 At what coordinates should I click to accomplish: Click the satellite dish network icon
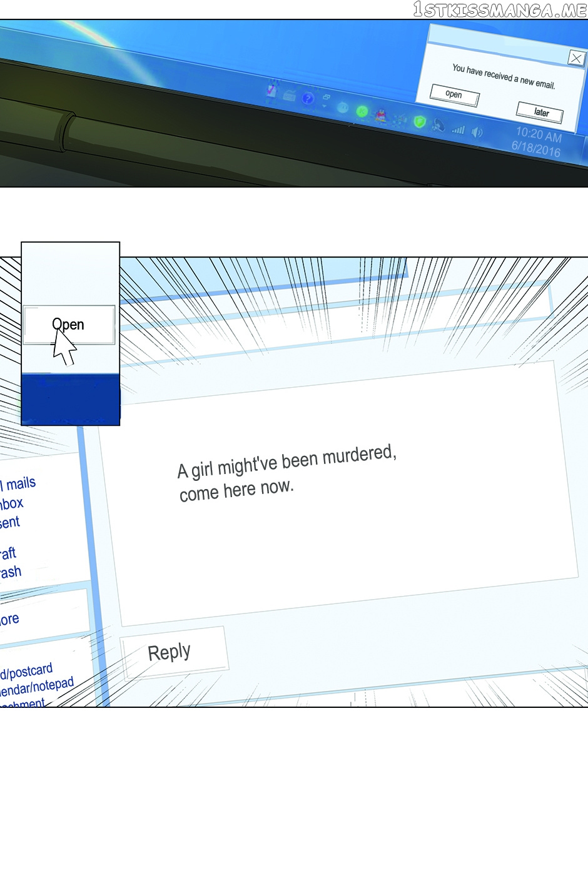click(439, 126)
